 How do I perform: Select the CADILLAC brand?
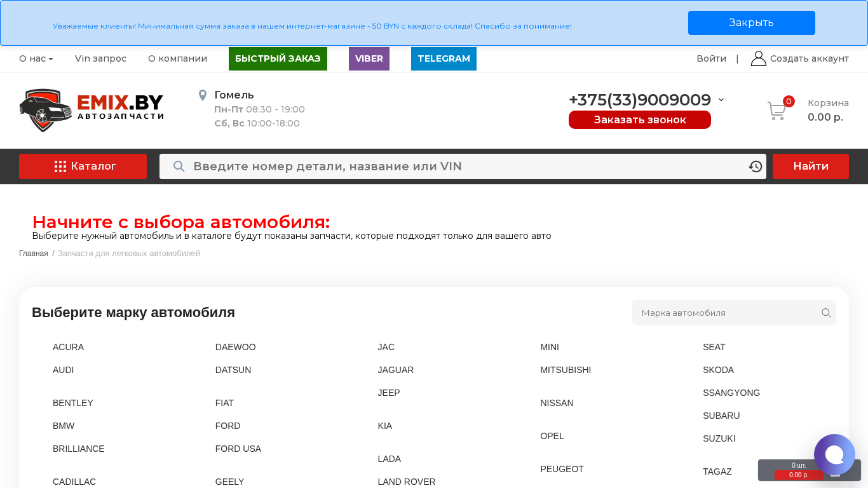coord(74,482)
